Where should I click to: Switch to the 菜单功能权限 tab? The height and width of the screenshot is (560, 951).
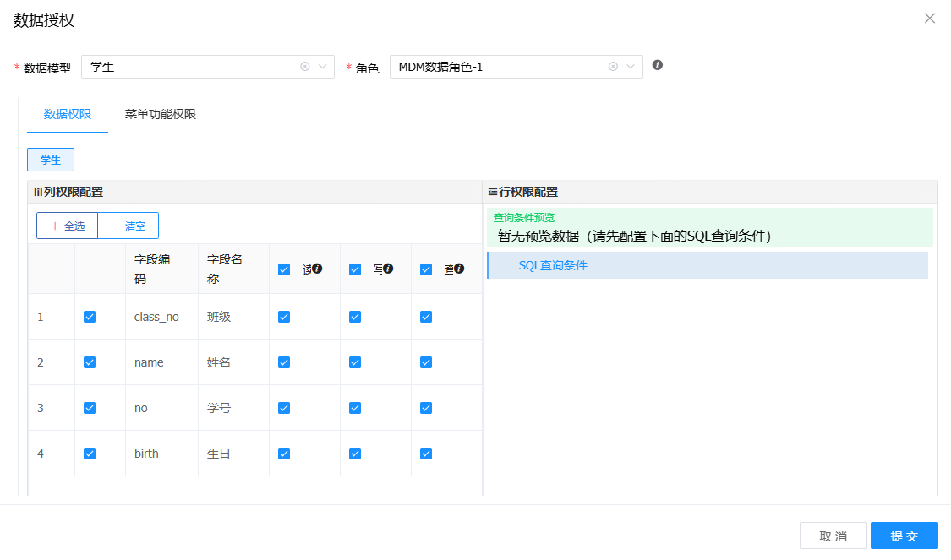point(161,114)
